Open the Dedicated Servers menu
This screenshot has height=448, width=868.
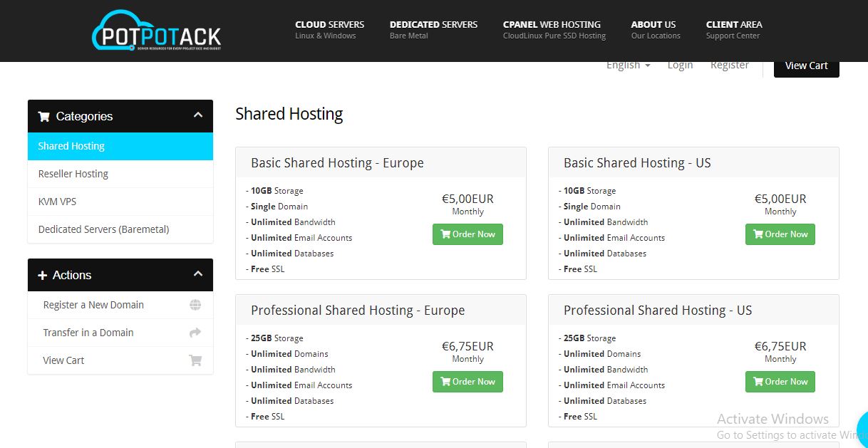click(433, 29)
